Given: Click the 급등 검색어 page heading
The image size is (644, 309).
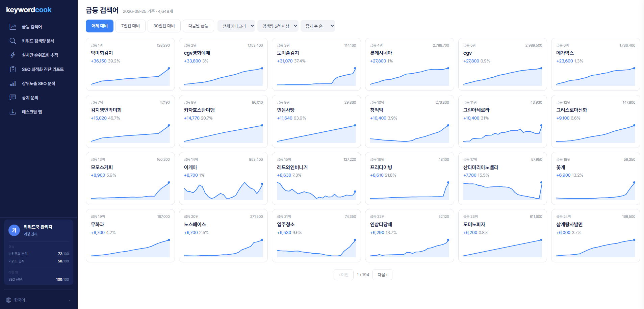Looking at the screenshot, I should (x=102, y=10).
